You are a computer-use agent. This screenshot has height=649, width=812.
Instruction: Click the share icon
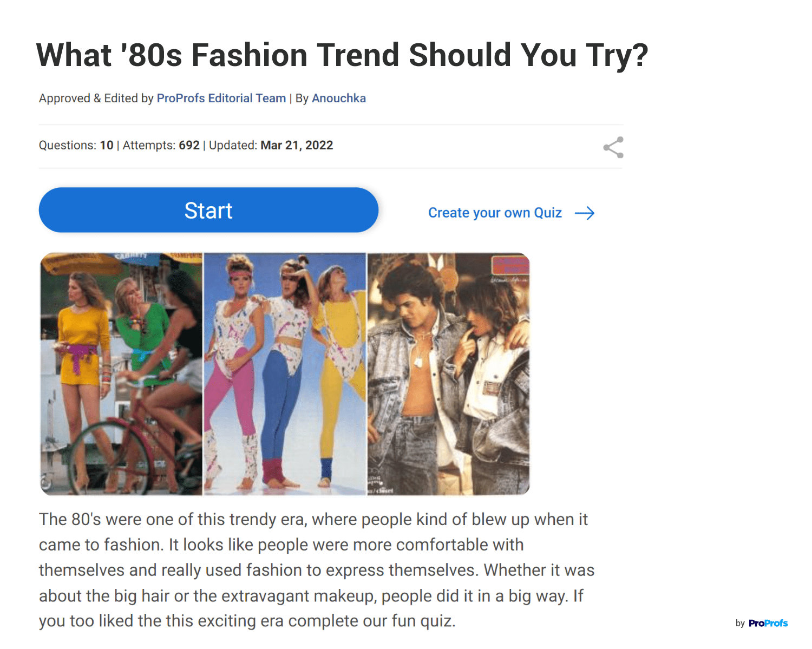[613, 147]
